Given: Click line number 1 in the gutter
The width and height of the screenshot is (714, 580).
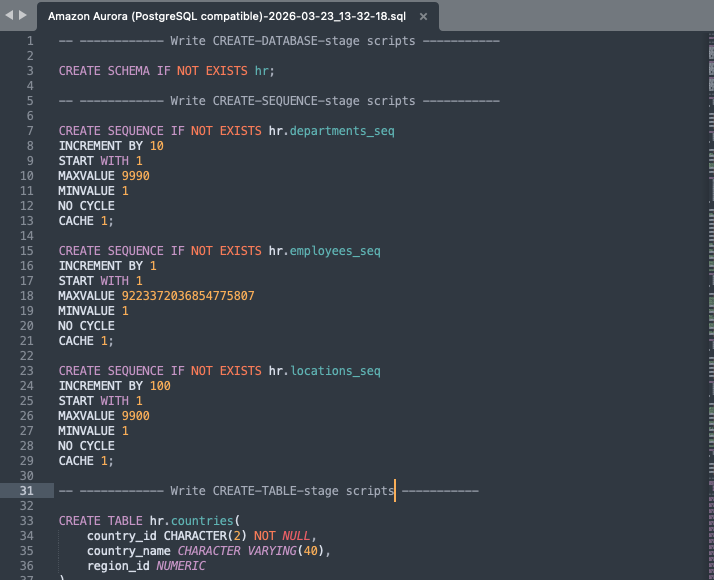Looking at the screenshot, I should 30,41.
